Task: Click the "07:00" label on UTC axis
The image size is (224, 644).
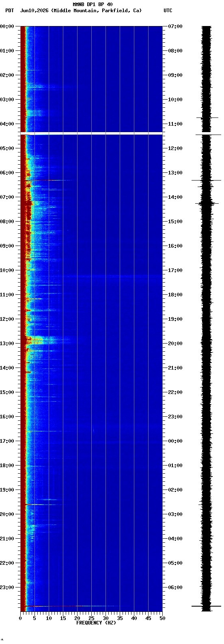Action: (175, 26)
